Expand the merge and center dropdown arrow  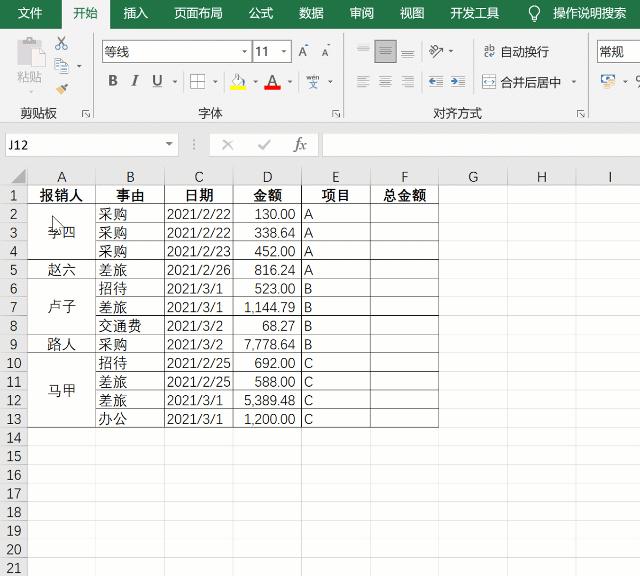[573, 82]
